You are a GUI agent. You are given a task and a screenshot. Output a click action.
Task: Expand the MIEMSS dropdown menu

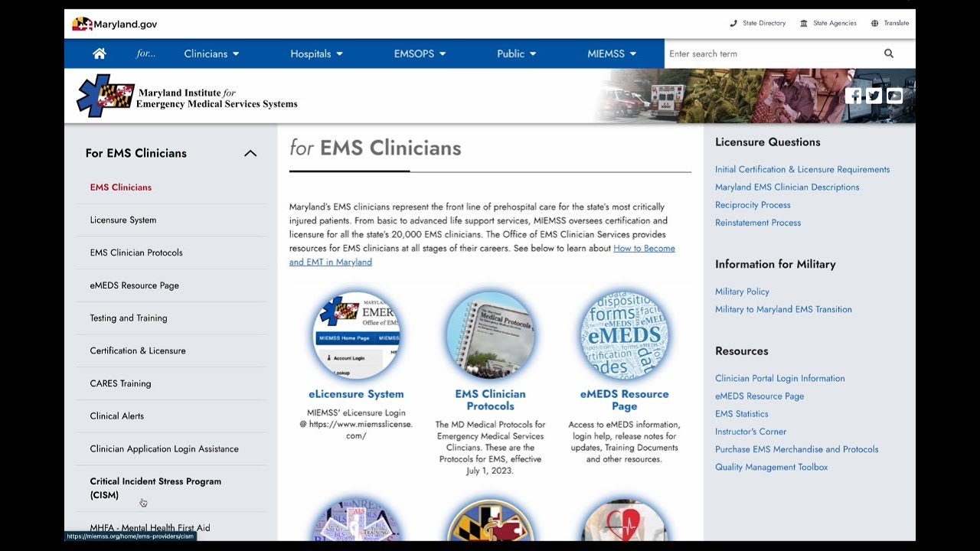click(612, 54)
